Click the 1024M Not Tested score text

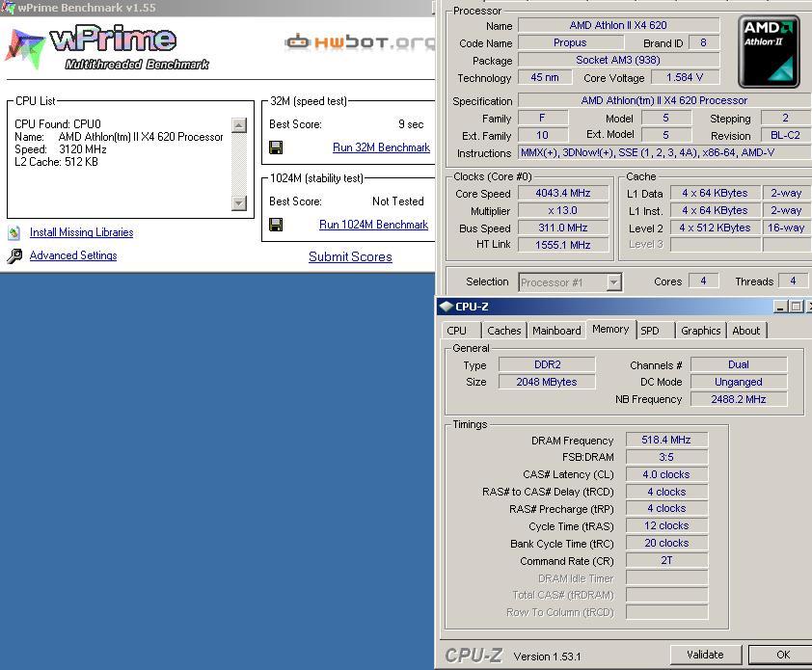click(397, 201)
